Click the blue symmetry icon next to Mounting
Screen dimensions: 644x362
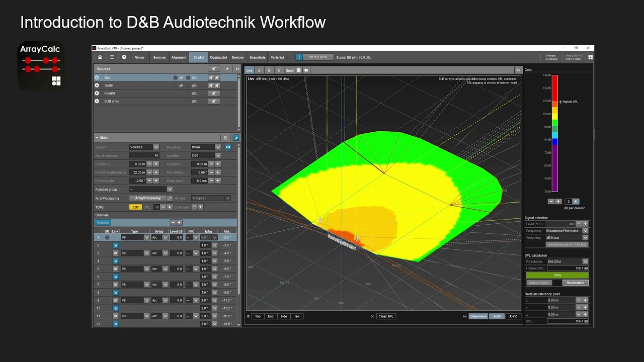coord(228,147)
